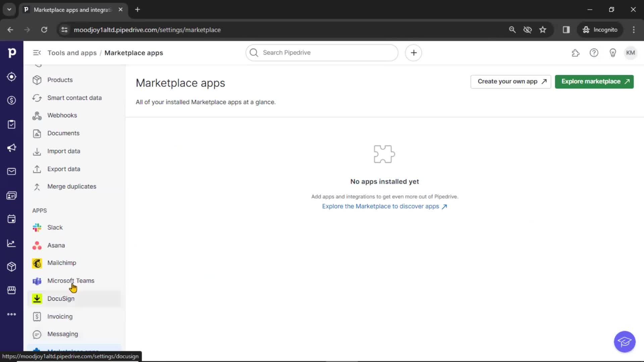Open the help question mark icon
This screenshot has width=644, height=362.
click(594, 53)
